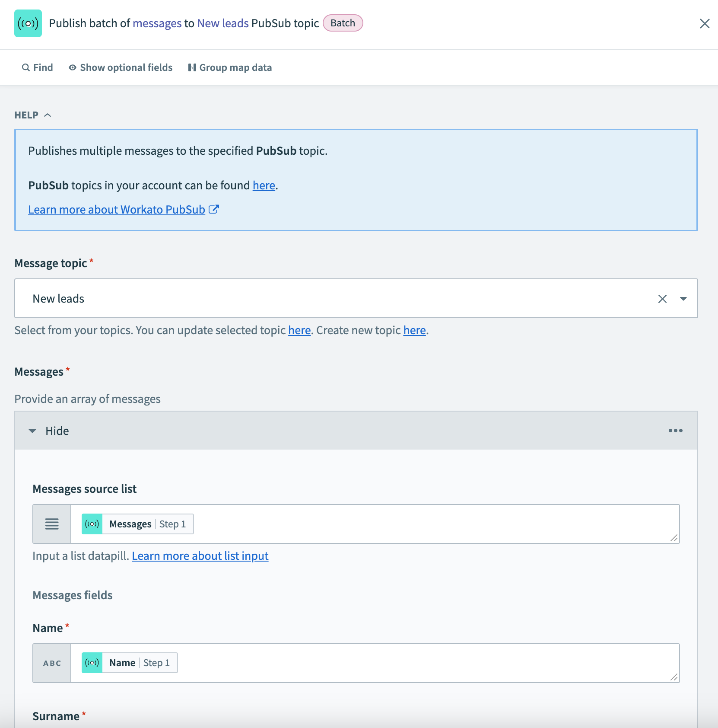This screenshot has width=718, height=728.
Task: Open the Message topic dropdown
Action: [683, 298]
